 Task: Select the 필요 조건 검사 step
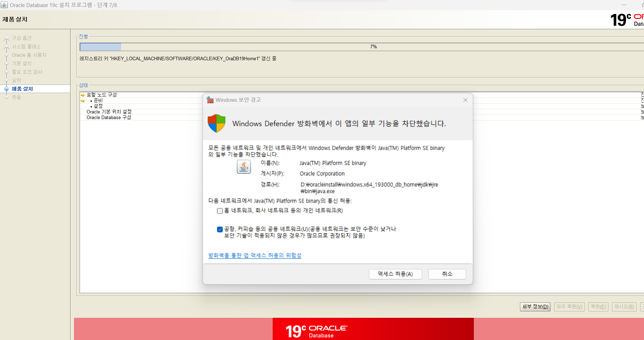[27, 72]
